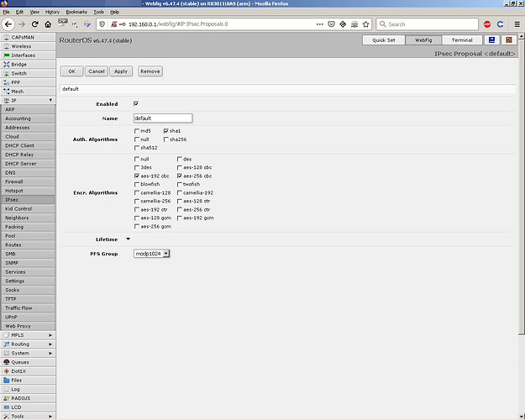Uncheck the aes-192 cbc encryption algorithm

point(137,176)
